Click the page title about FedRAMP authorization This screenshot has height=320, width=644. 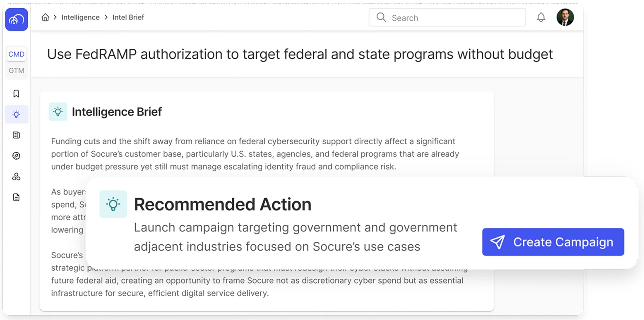pos(300,54)
